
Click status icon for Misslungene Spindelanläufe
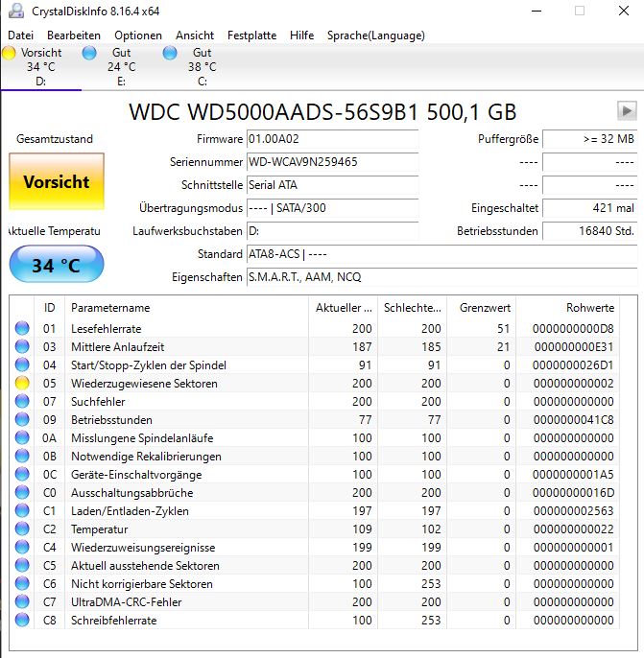click(22, 437)
